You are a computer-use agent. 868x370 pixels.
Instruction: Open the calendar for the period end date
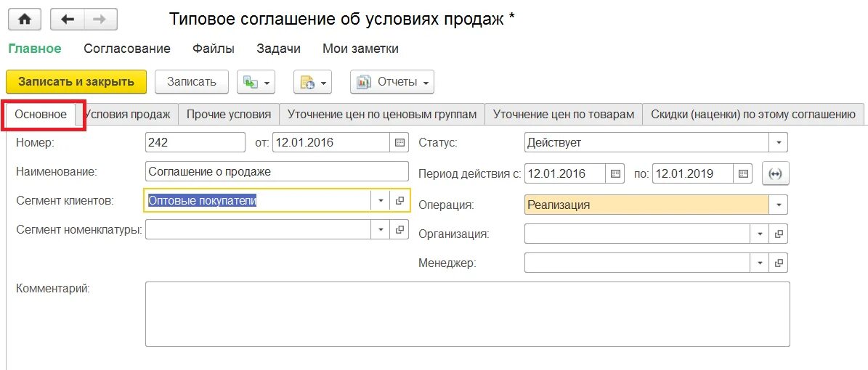tap(744, 173)
